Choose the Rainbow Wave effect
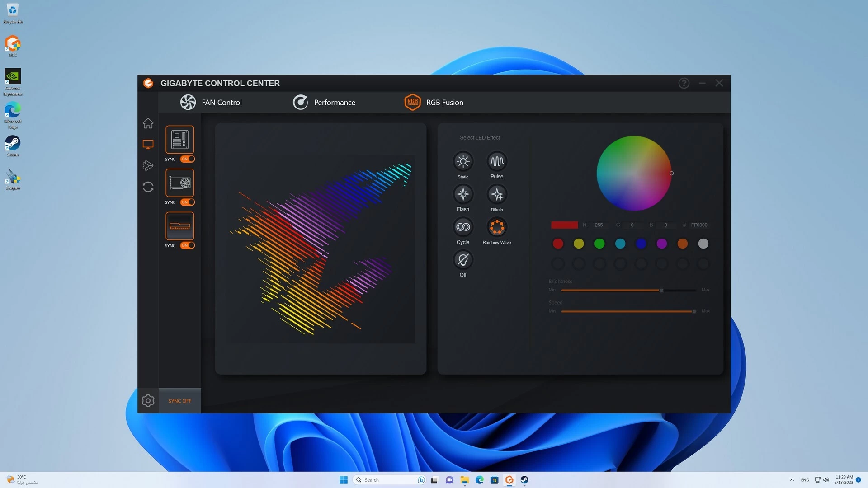 coord(496,227)
